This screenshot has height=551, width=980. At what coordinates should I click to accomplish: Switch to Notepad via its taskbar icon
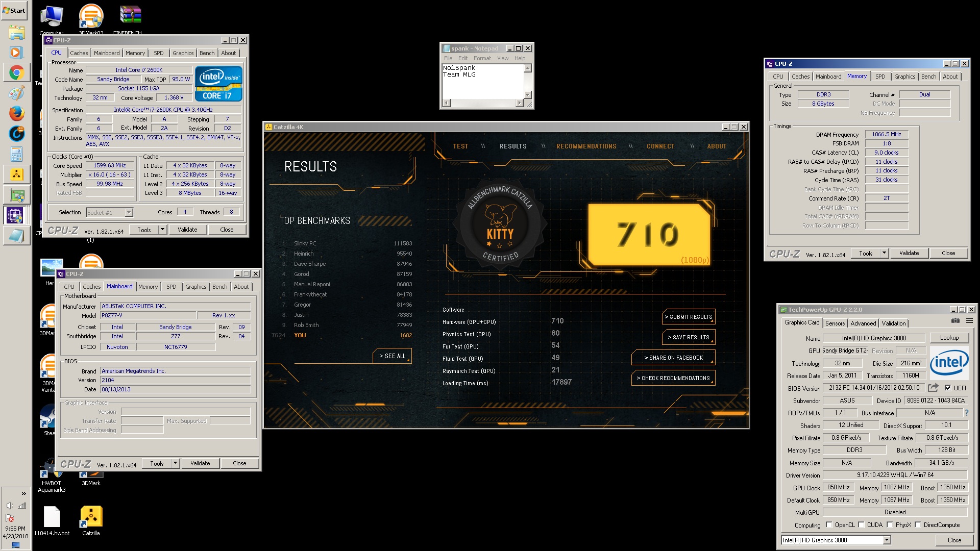click(x=16, y=236)
